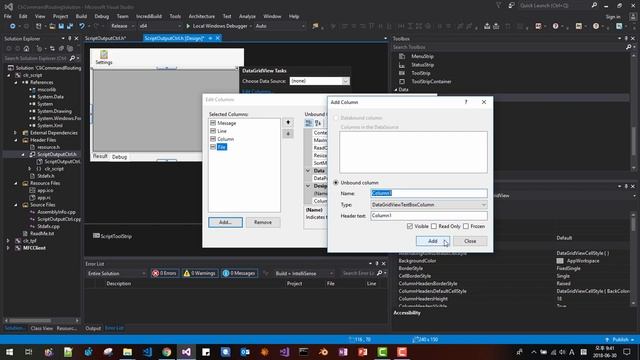Open the Build menu
640x360 pixels.
pyautogui.click(x=81, y=16)
